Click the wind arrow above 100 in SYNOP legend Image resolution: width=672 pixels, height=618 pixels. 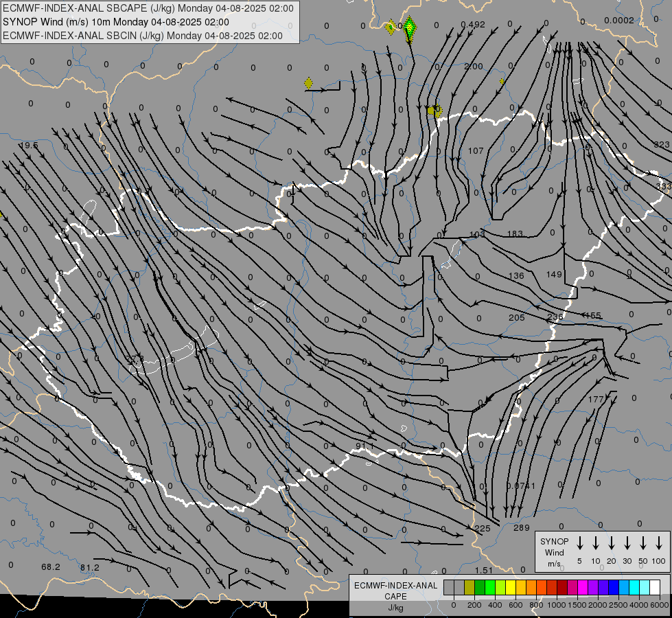pos(659,543)
